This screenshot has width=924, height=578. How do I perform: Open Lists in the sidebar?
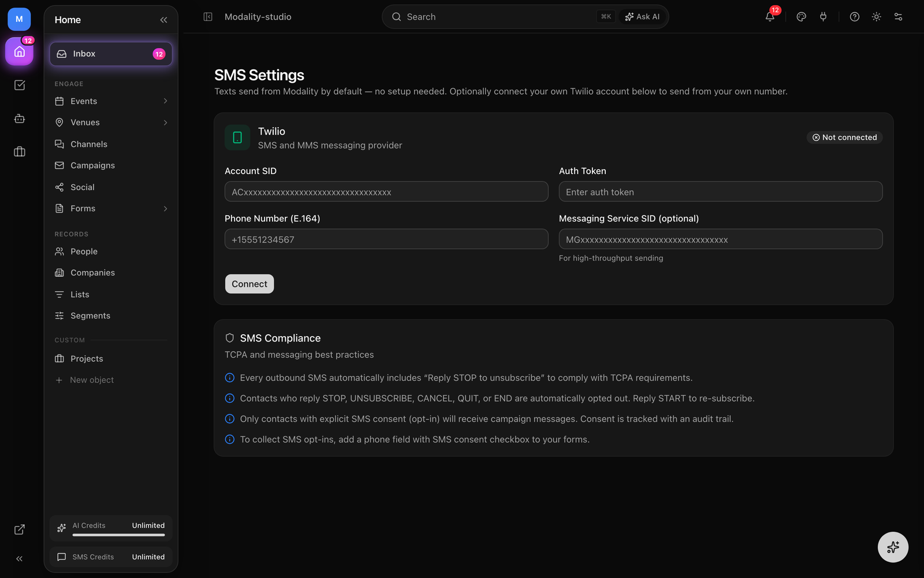tap(111, 295)
